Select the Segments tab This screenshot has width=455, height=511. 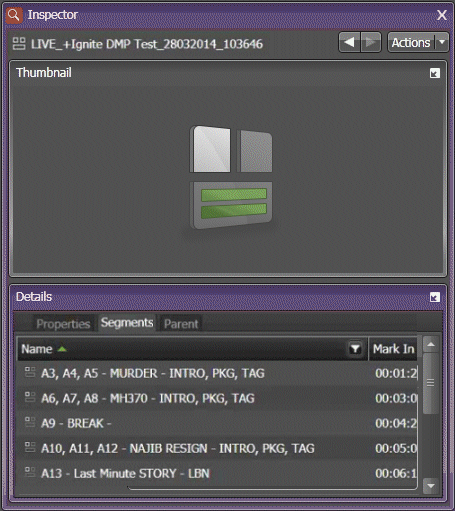click(127, 323)
